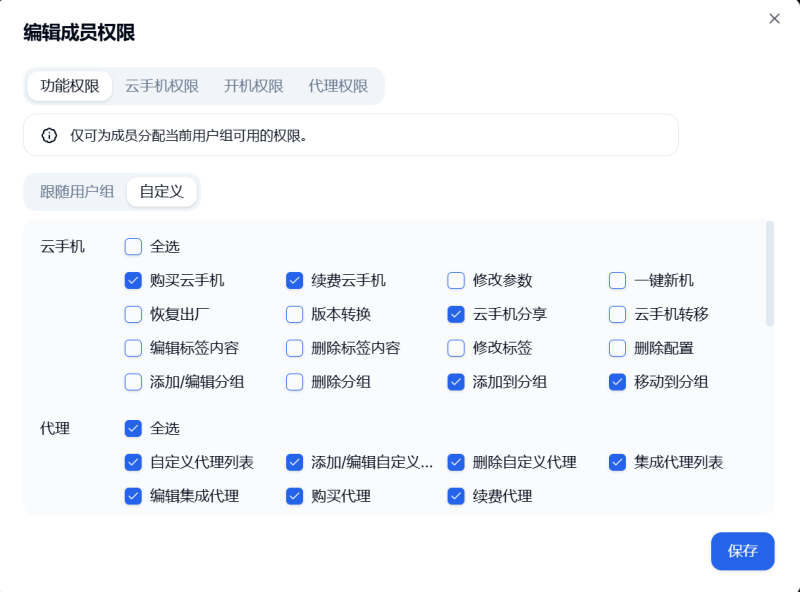Uncheck the 集成代理列表 checkbox
Image resolution: width=800 pixels, height=592 pixels.
pos(617,462)
